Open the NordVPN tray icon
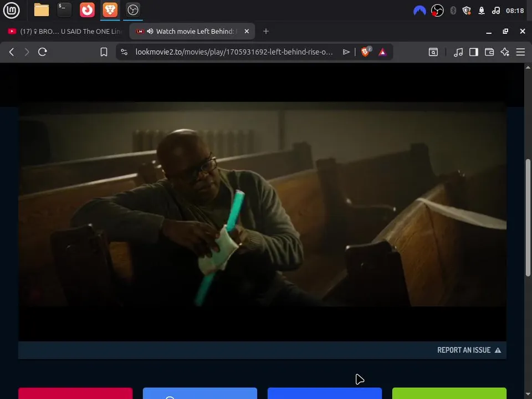The height and width of the screenshot is (399, 532). pyautogui.click(x=420, y=11)
